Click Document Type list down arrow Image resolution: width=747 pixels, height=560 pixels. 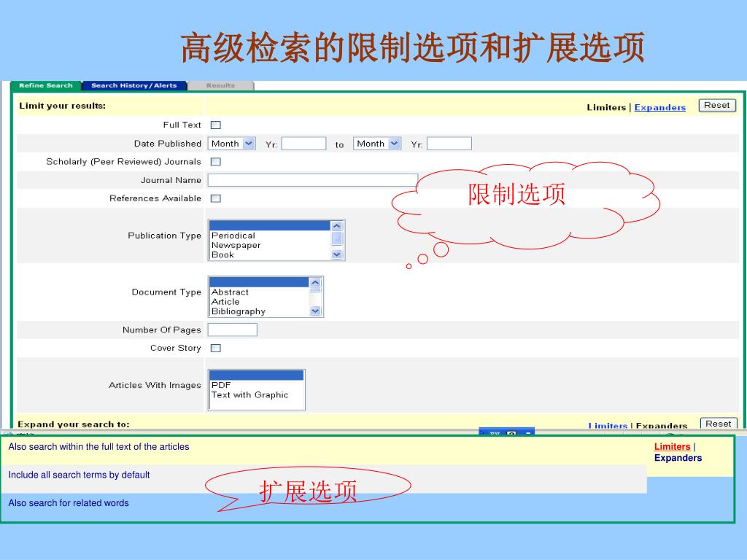pos(315,311)
